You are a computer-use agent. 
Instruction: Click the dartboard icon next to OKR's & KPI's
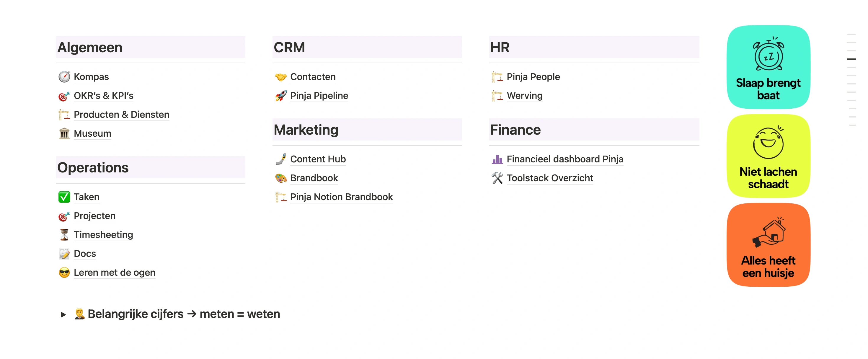tap(64, 96)
